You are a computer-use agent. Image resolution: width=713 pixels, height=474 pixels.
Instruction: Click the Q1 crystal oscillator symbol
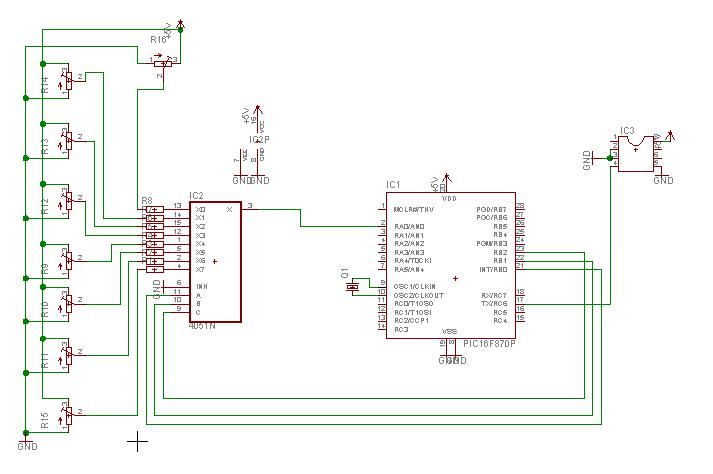click(352, 288)
